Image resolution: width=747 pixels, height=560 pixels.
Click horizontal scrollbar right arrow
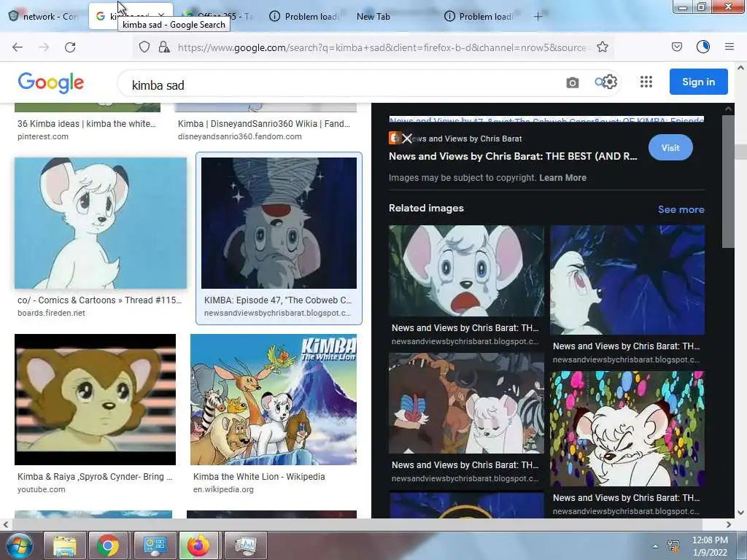coord(729,524)
